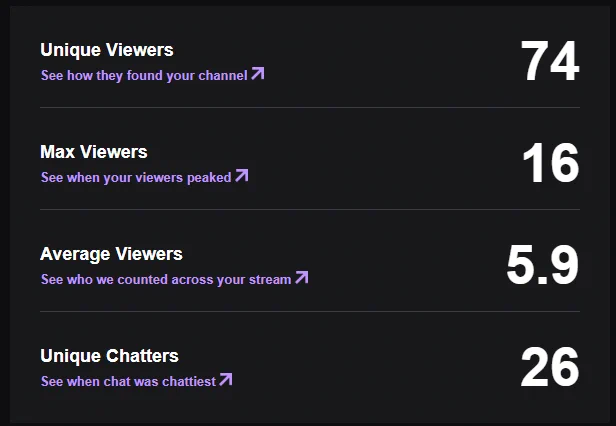Click the arrow icon beside 'viewers peaked'
Image resolution: width=616 pixels, height=426 pixels.
pyautogui.click(x=242, y=175)
